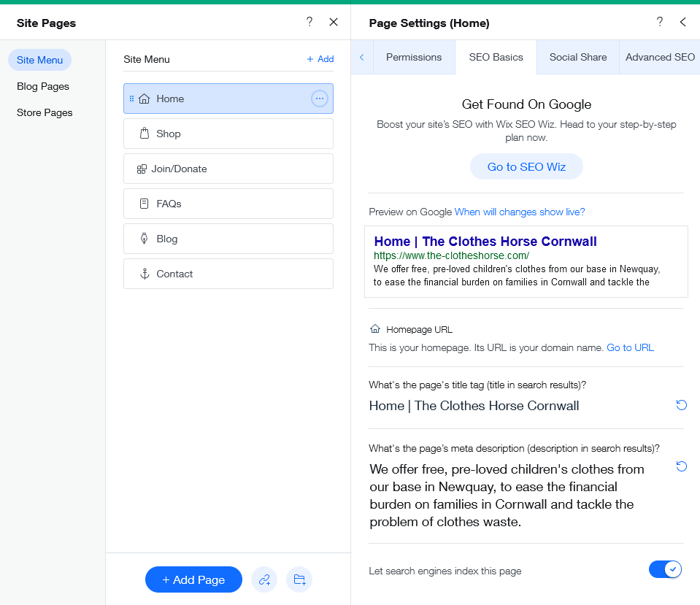This screenshot has width=700, height=605.
Task: Click the Join/Donate grid icon
Action: (142, 169)
